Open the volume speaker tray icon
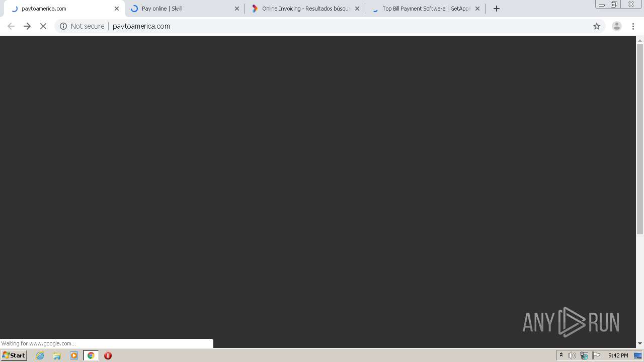 click(x=572, y=355)
